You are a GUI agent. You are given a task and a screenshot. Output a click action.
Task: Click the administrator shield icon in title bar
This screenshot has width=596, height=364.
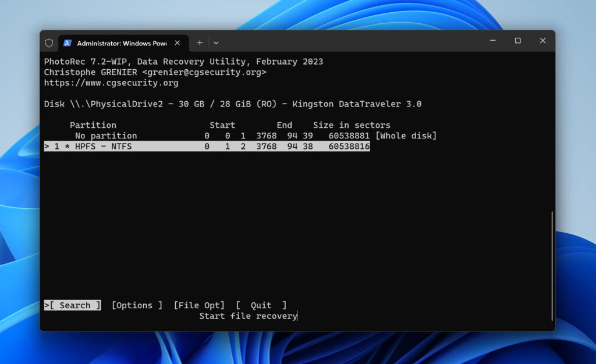pyautogui.click(x=49, y=43)
